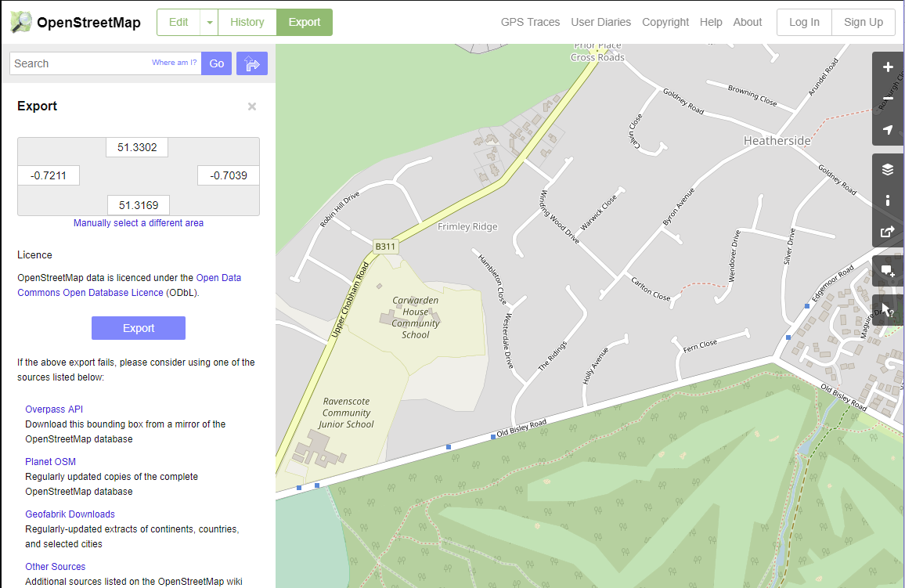Open the Planet OSM link

[x=51, y=462]
